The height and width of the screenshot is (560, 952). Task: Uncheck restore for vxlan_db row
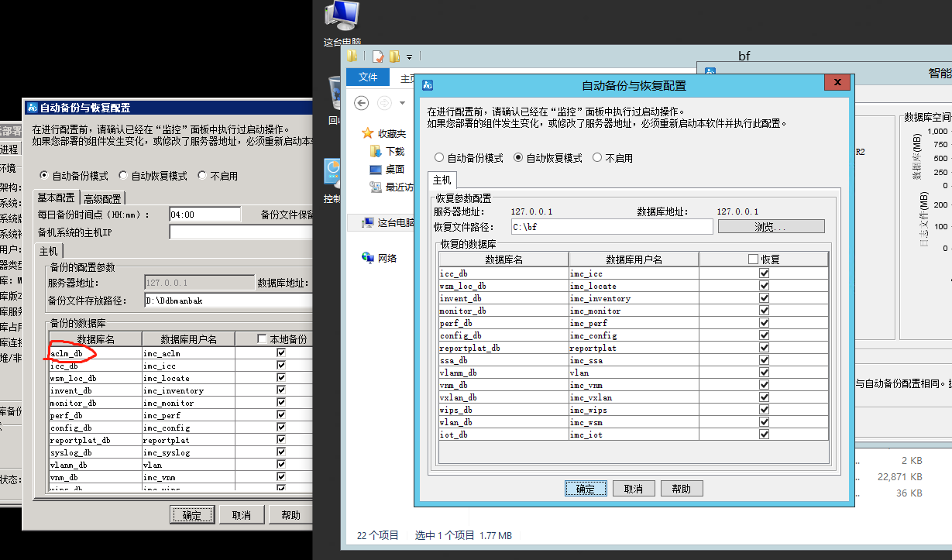point(765,397)
